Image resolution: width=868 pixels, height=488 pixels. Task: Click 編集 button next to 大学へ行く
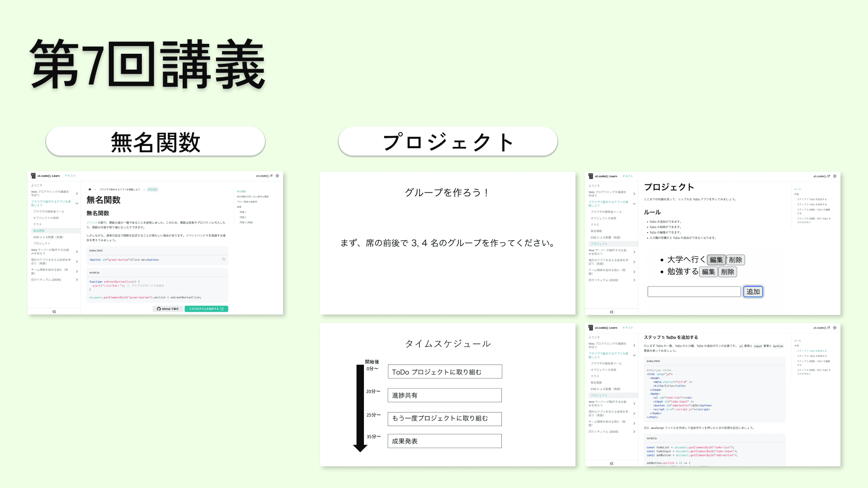pos(716,260)
